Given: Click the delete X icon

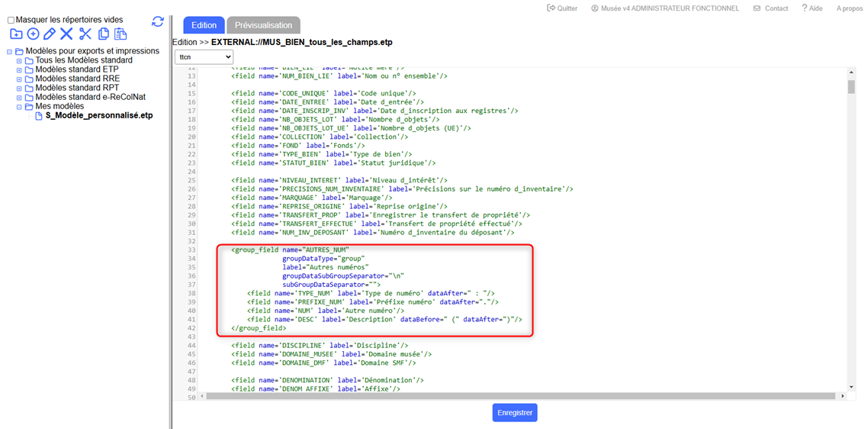Looking at the screenshot, I should click(x=67, y=34).
